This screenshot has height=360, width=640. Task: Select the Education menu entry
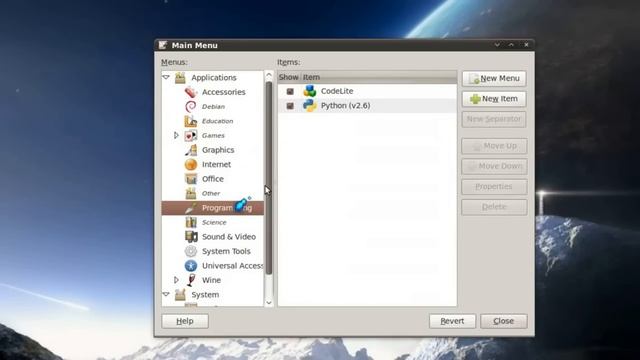pos(218,121)
